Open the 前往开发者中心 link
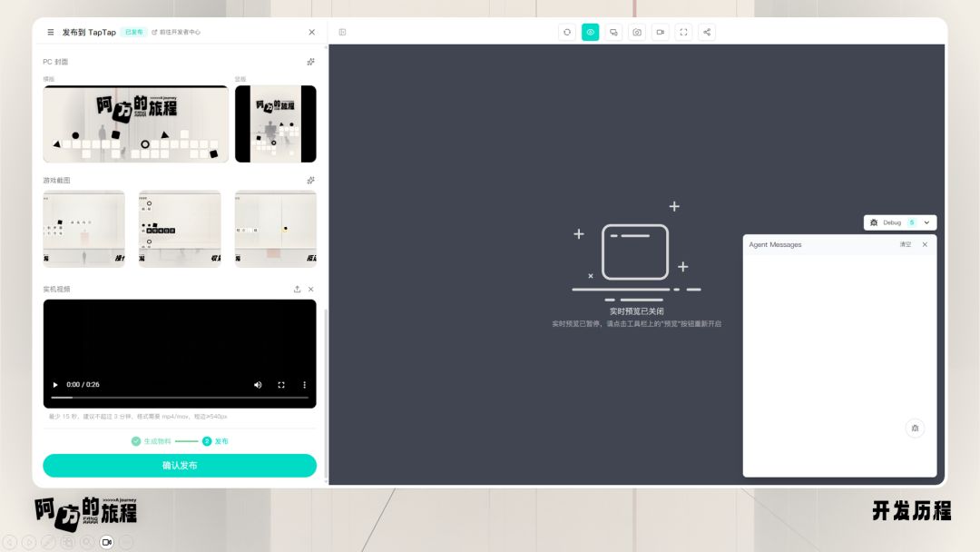 [176, 32]
